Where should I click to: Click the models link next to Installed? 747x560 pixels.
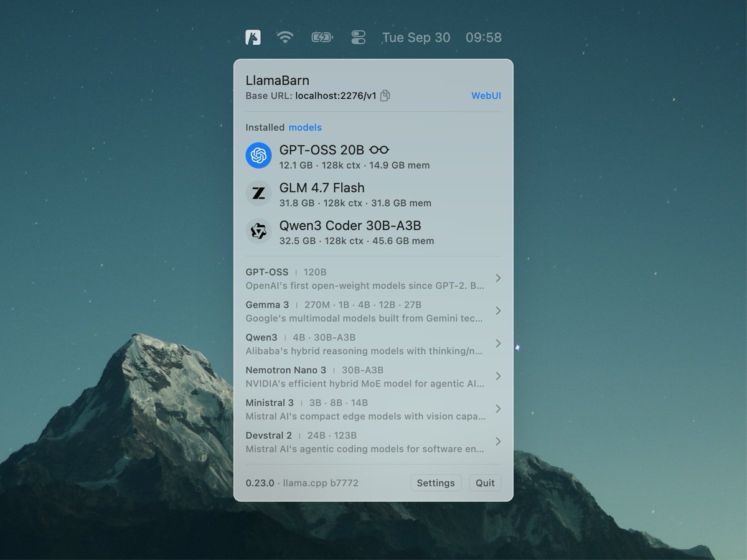305,127
